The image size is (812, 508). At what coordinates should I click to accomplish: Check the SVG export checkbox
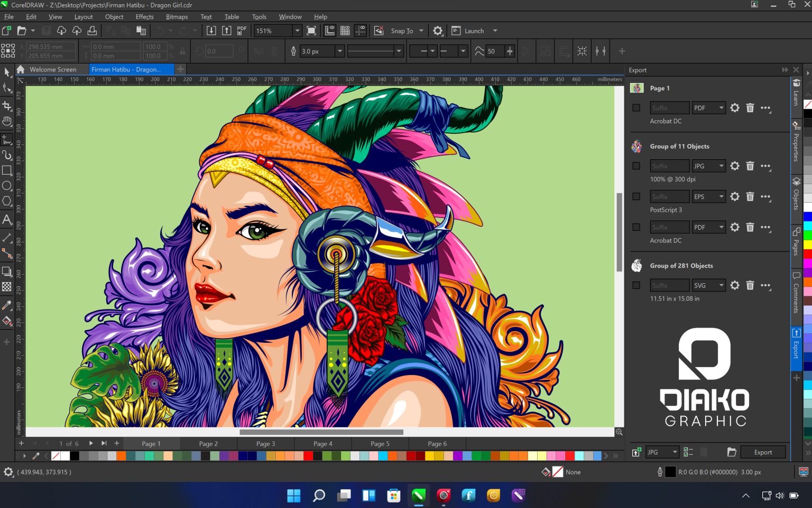pyautogui.click(x=636, y=286)
